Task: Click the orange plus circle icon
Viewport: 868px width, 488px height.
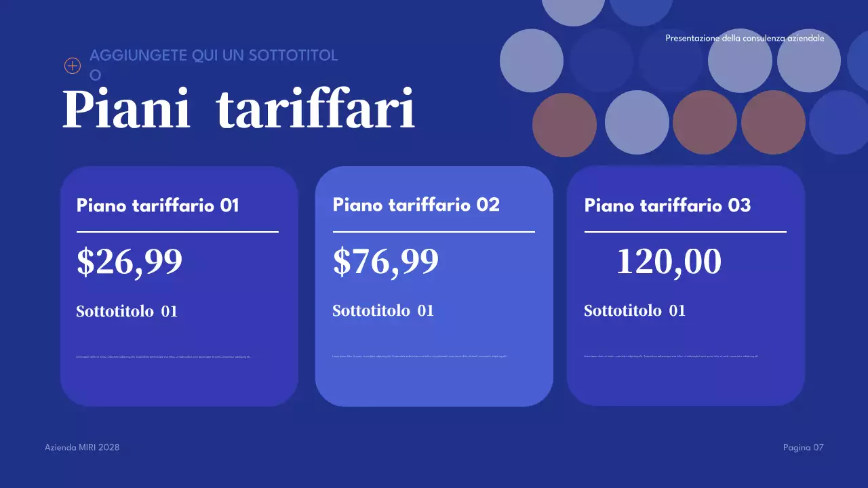Action: [x=72, y=66]
